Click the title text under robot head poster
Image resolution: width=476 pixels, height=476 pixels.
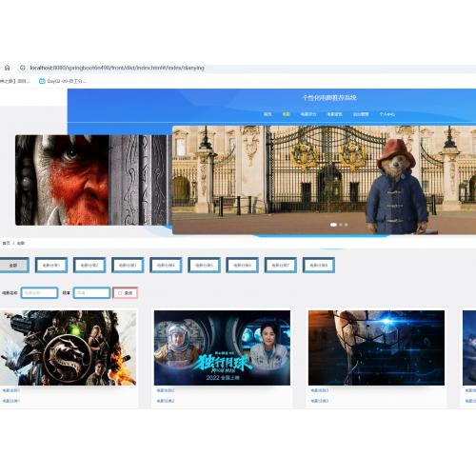(320, 390)
